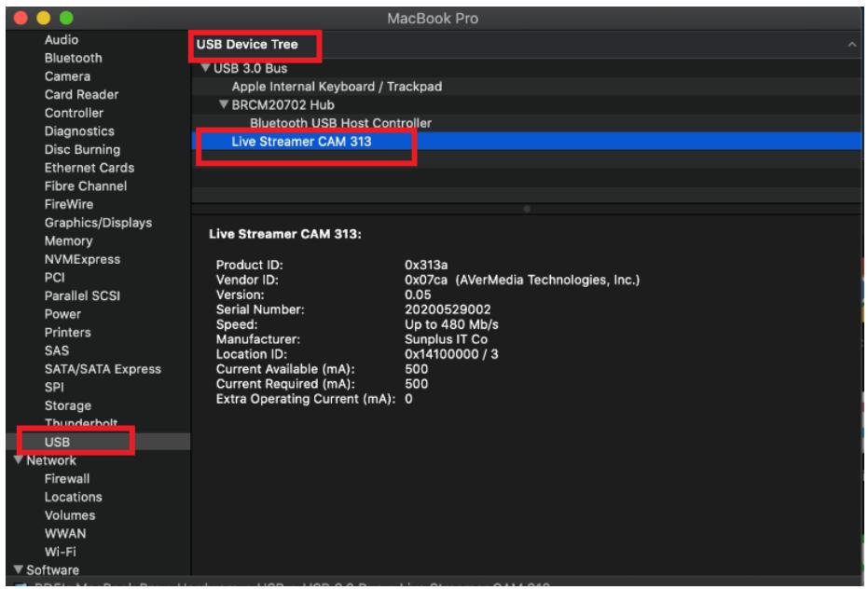Click Product ID value 0x313a
Viewport: 868px width, 589px height.
(x=426, y=265)
